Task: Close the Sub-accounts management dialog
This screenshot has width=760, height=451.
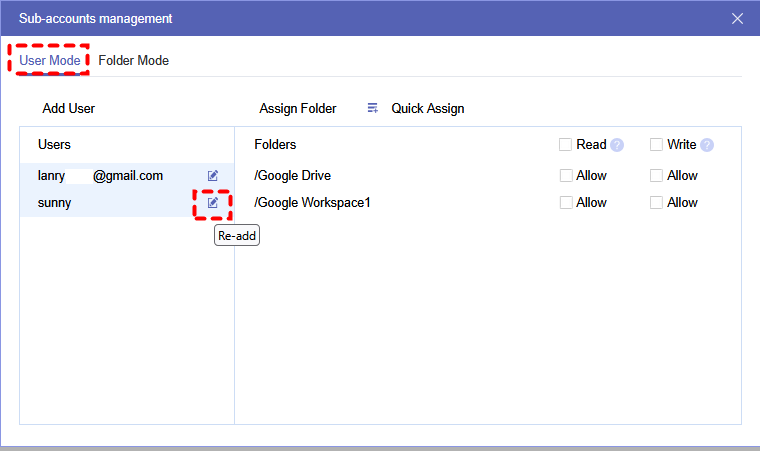Action: (738, 18)
